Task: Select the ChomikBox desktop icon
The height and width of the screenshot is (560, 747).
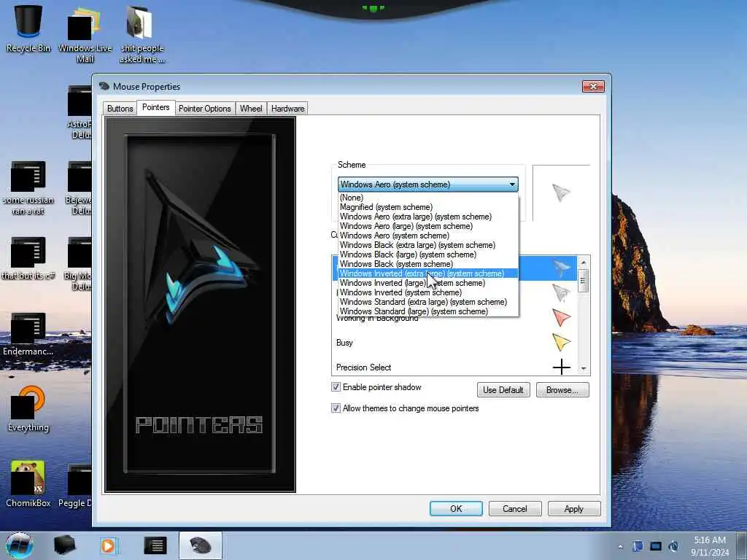Action: point(28,484)
